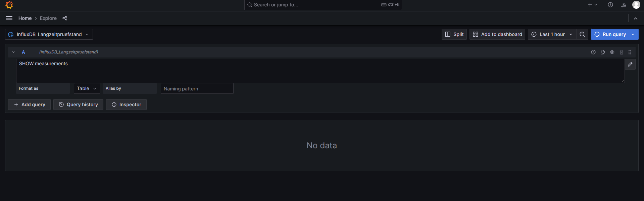Edit the query with pencil icon
644x201 pixels.
coord(630,64)
